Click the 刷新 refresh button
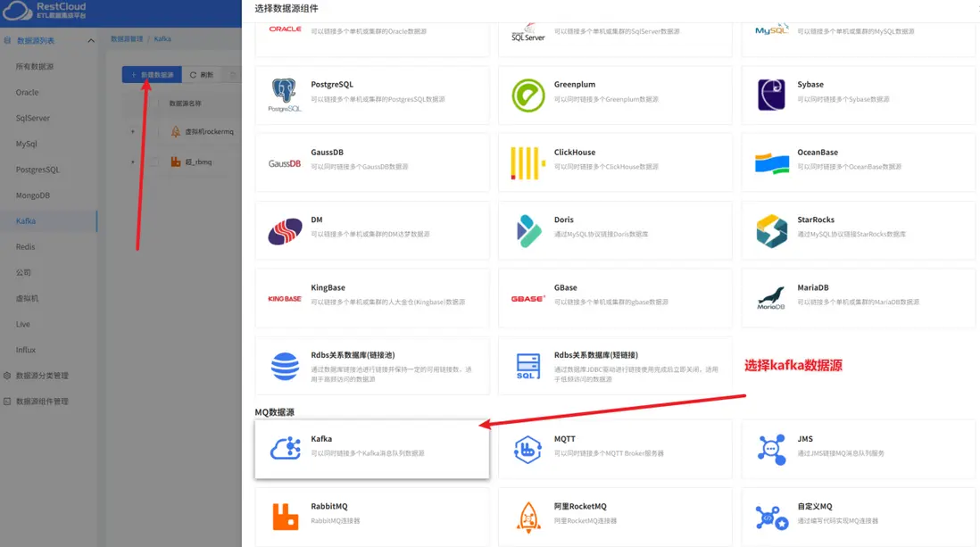 pos(202,74)
